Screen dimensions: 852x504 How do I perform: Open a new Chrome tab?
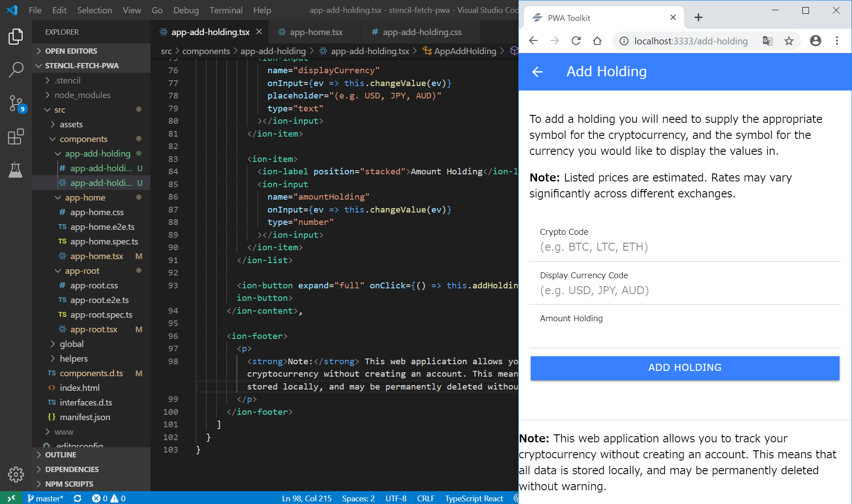pos(698,17)
